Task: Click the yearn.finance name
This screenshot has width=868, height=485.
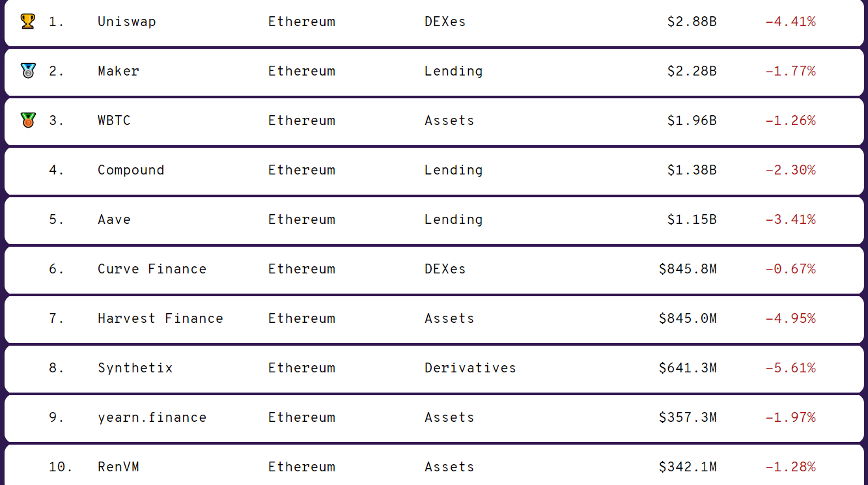Action: point(152,417)
